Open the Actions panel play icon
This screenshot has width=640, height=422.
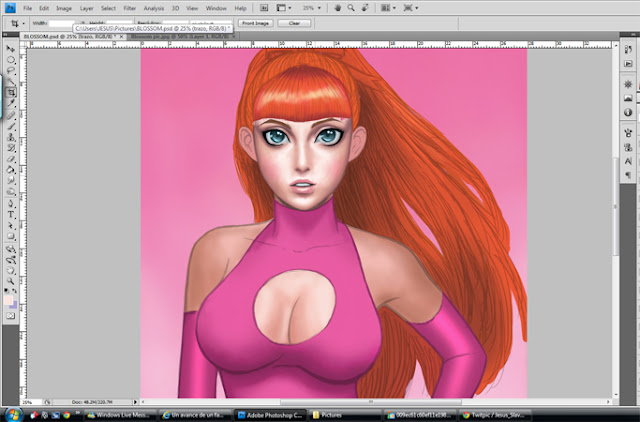click(628, 64)
